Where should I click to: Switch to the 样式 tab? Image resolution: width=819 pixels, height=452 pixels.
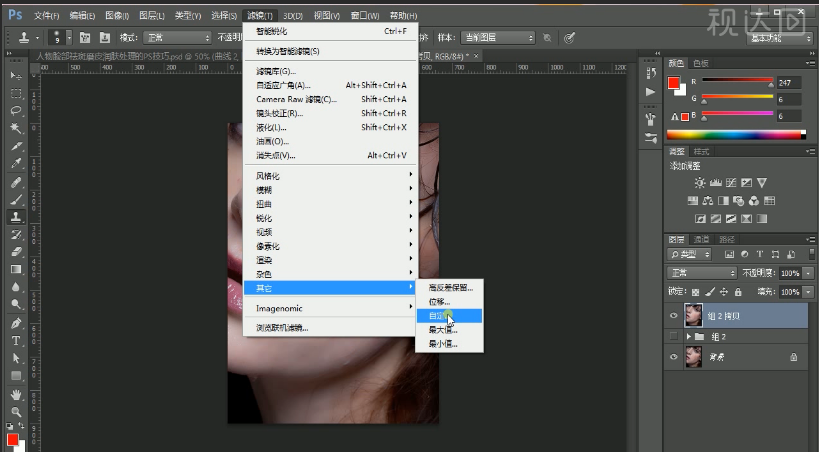coord(701,152)
